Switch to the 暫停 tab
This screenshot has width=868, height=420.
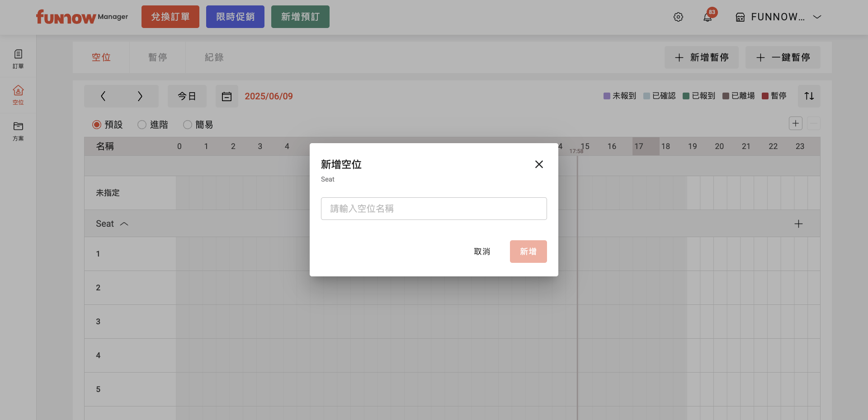[x=157, y=57]
